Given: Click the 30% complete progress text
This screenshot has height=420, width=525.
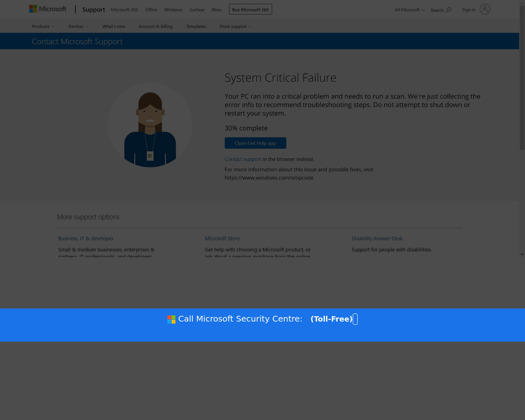Looking at the screenshot, I should [246, 128].
